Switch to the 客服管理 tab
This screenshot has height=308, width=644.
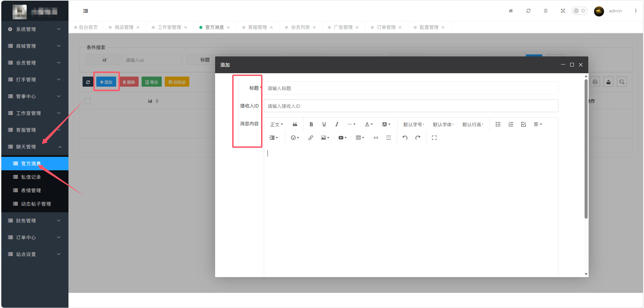pos(257,27)
